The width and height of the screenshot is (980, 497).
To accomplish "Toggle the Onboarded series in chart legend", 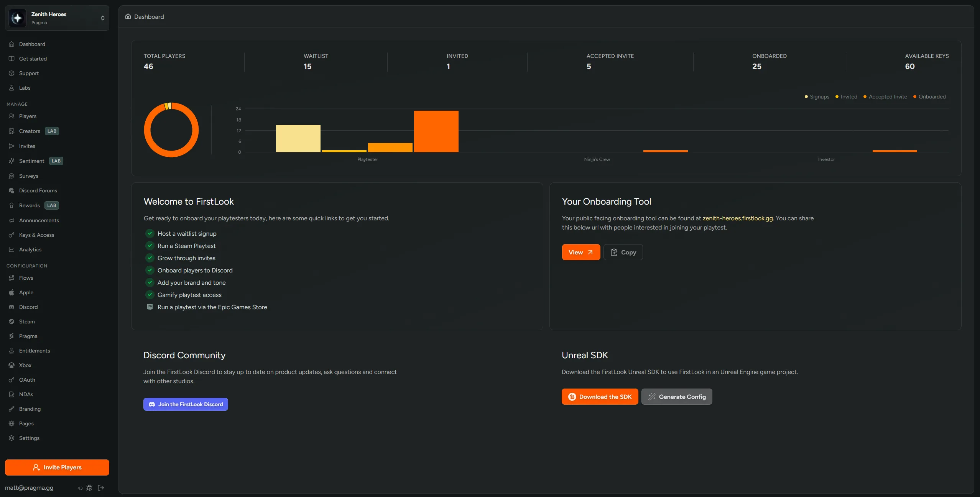I will pyautogui.click(x=929, y=97).
